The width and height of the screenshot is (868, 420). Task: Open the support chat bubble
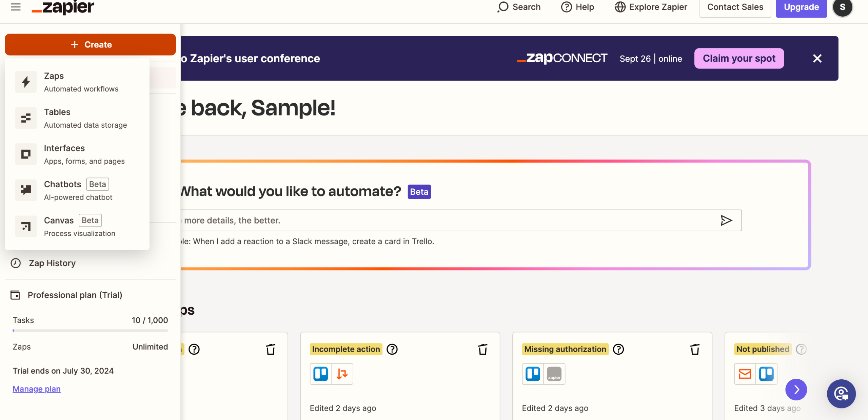[x=841, y=394]
